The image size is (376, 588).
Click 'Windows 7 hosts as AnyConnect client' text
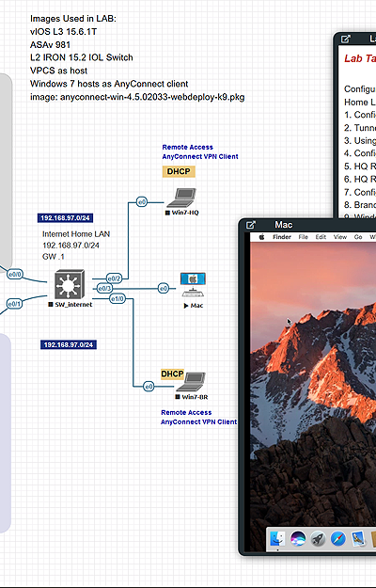[109, 84]
